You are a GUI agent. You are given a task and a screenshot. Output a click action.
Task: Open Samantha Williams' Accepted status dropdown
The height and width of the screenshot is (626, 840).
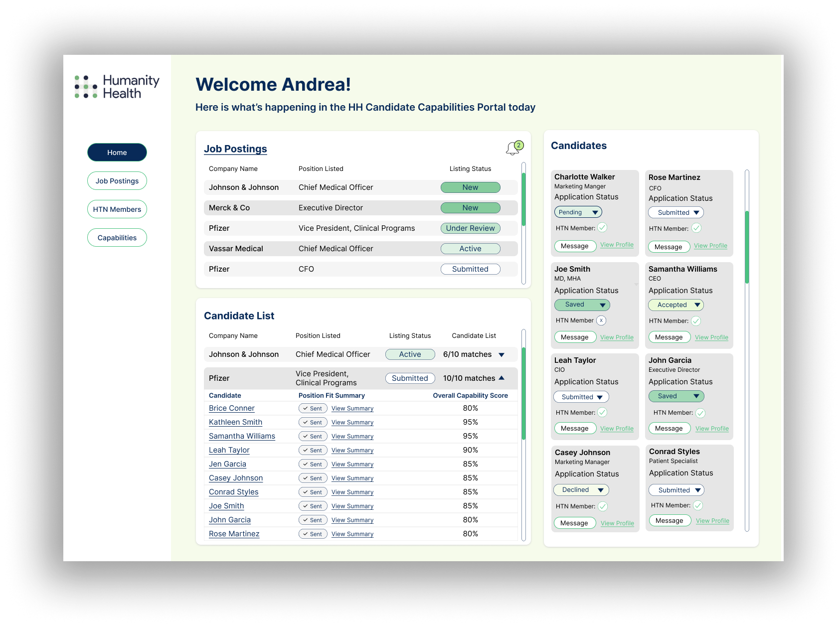pos(676,305)
